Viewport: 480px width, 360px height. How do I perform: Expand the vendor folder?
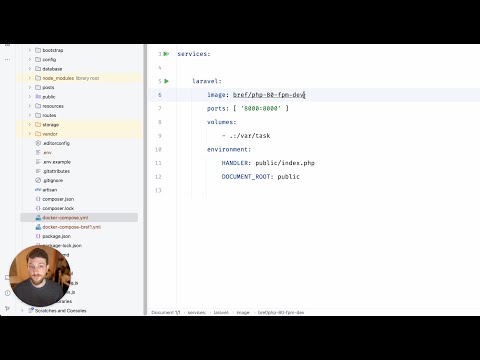pos(30,134)
